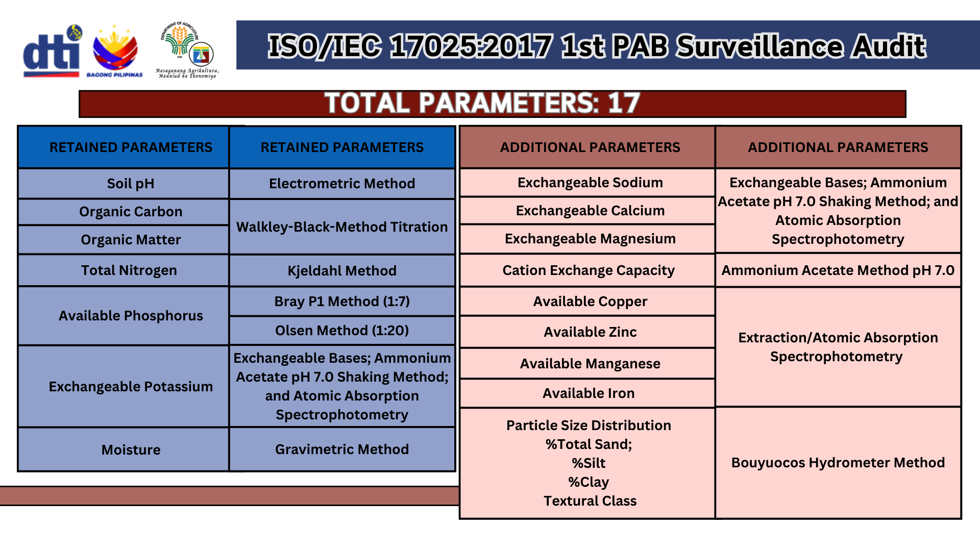The width and height of the screenshot is (980, 551).
Task: Click the Bagong Pilipinas logo
Action: tap(115, 51)
